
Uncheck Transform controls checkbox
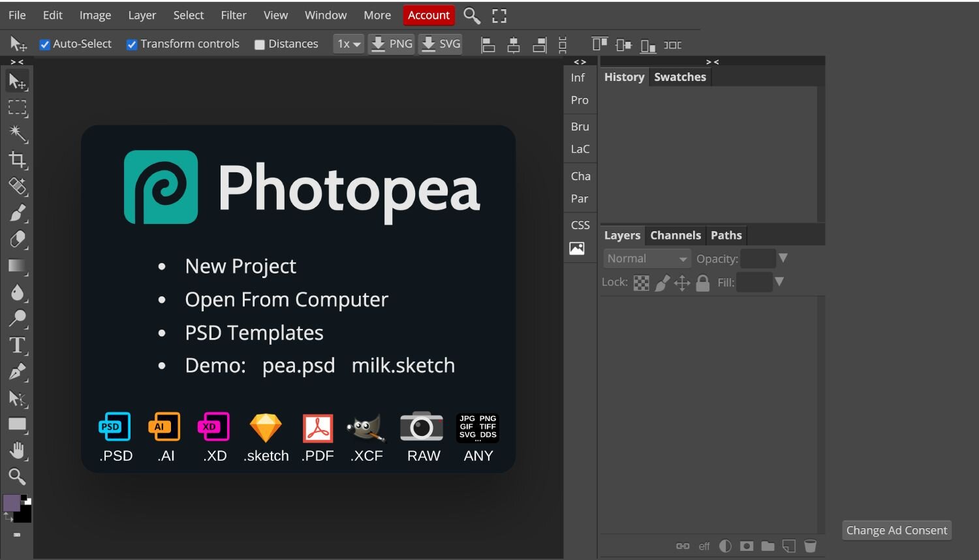pyautogui.click(x=132, y=44)
